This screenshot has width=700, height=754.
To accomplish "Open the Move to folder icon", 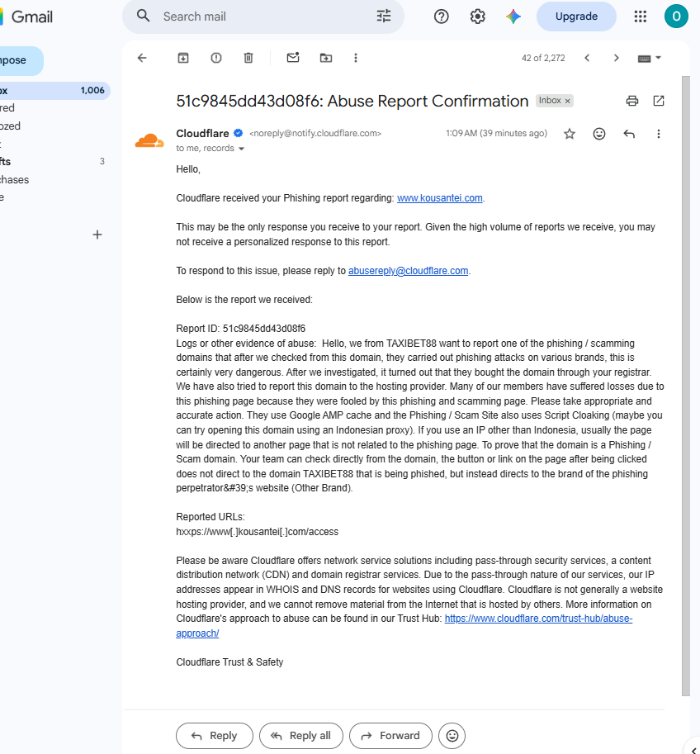I will [x=326, y=58].
